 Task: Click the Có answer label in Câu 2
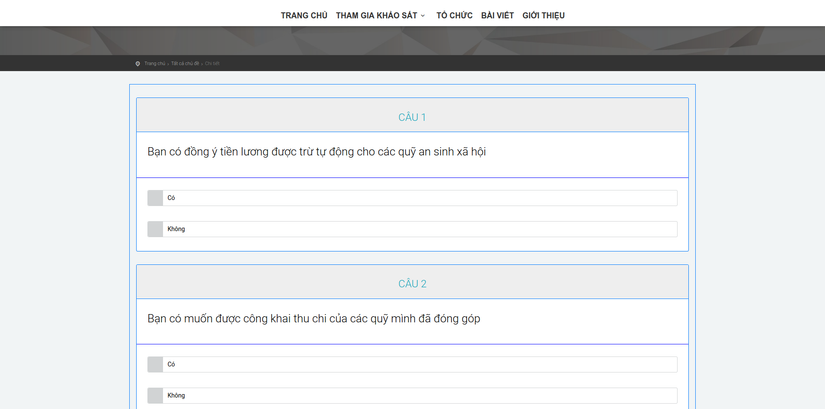click(x=171, y=364)
